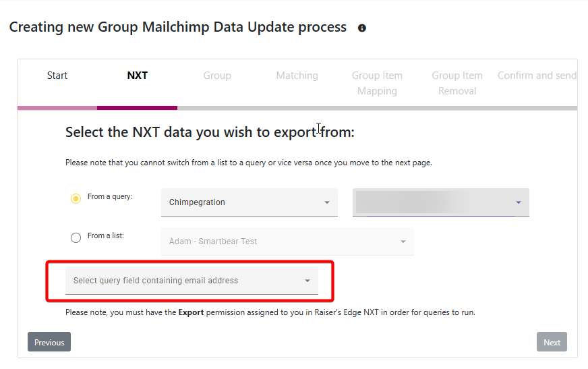Go to the Start step tab
The width and height of the screenshot is (588, 369).
[57, 76]
